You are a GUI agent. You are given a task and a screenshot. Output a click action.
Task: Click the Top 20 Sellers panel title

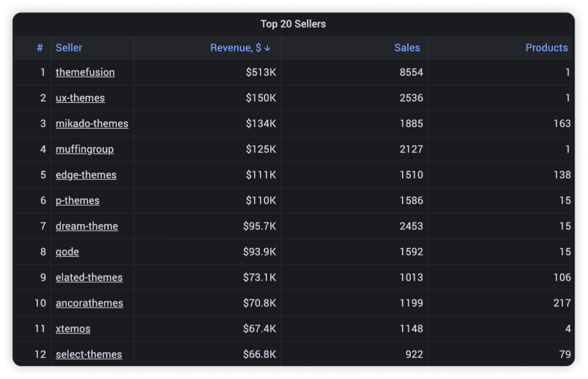coord(293,24)
